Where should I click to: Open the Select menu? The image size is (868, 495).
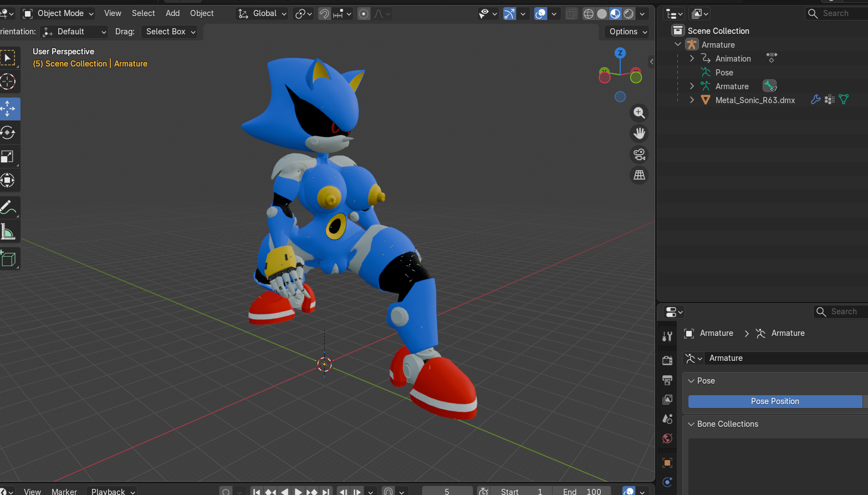(x=144, y=13)
